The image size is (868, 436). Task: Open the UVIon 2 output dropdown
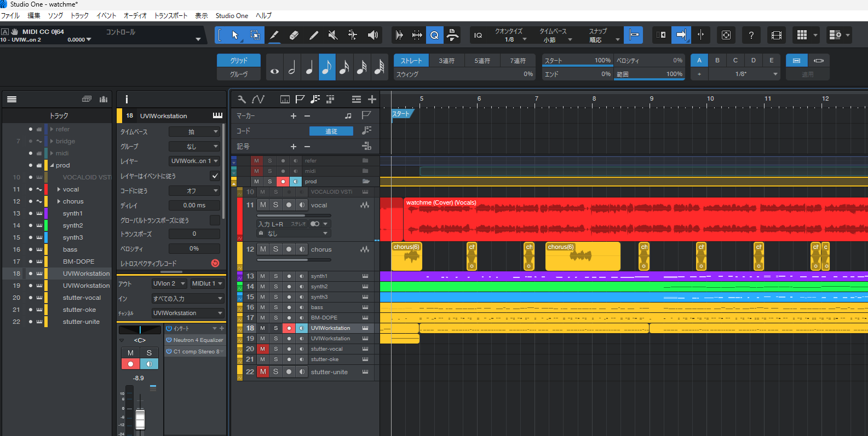coord(169,283)
